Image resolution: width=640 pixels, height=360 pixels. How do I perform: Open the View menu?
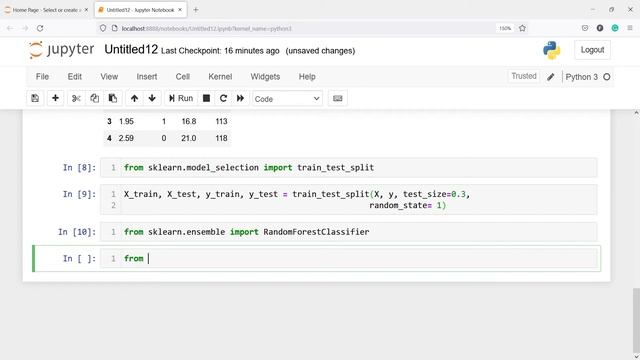109,77
